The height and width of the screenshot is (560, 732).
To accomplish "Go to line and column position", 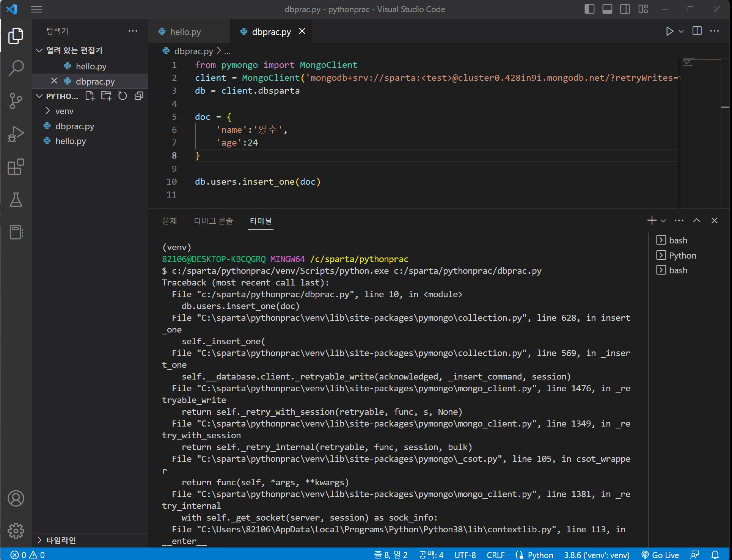I will click(x=391, y=555).
